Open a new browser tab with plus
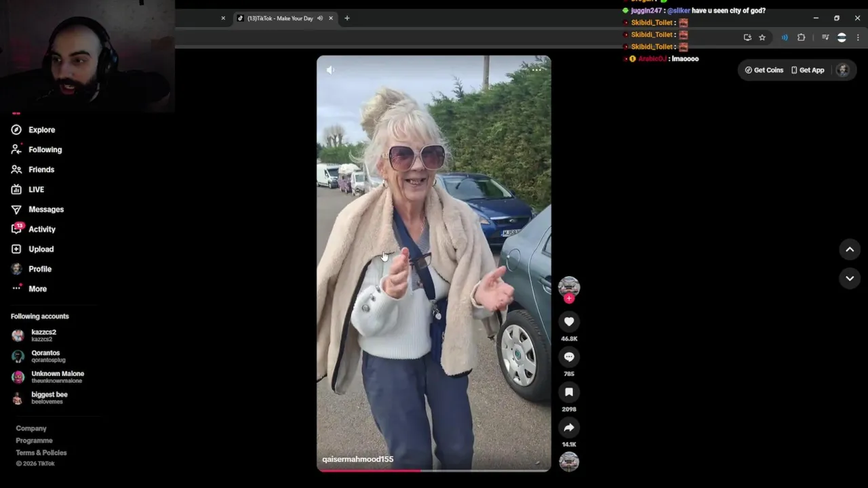 tap(347, 18)
